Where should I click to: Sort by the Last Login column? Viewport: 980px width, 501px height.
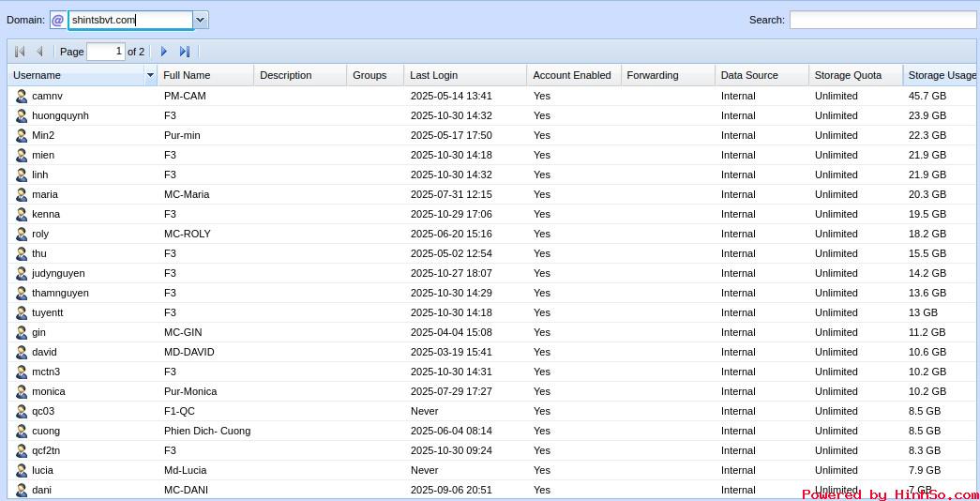[x=464, y=75]
